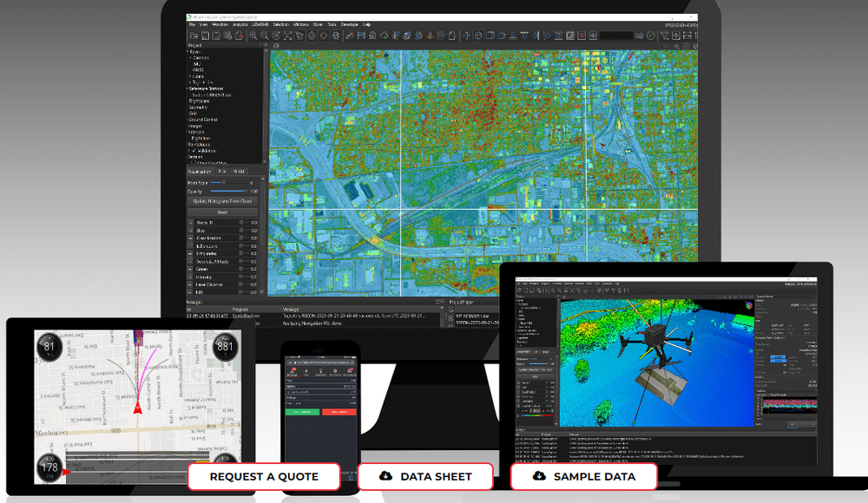Click the circular reset view icon
Viewport: 868px width, 503px height.
tap(276, 36)
